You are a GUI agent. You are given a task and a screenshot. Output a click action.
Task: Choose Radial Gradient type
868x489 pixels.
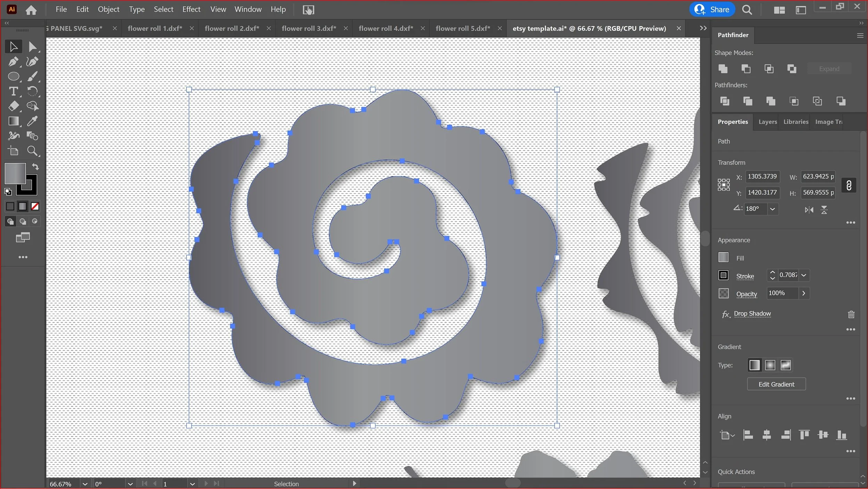click(770, 365)
